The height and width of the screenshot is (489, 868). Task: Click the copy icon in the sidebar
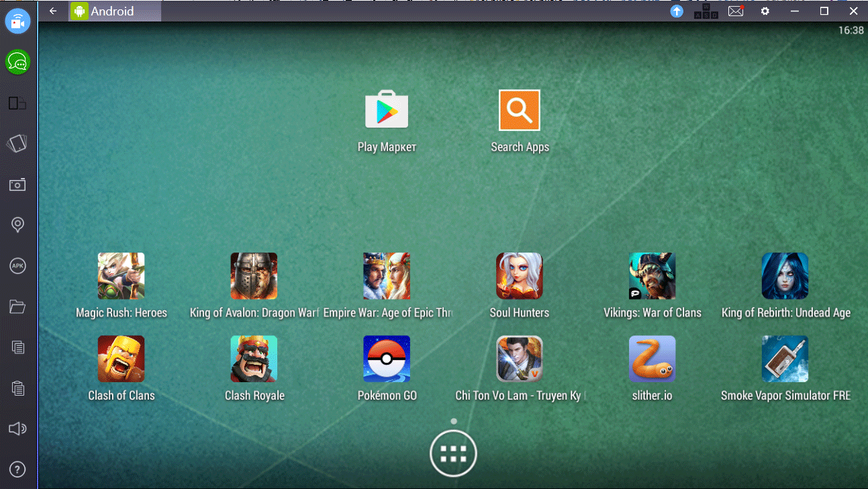click(17, 347)
